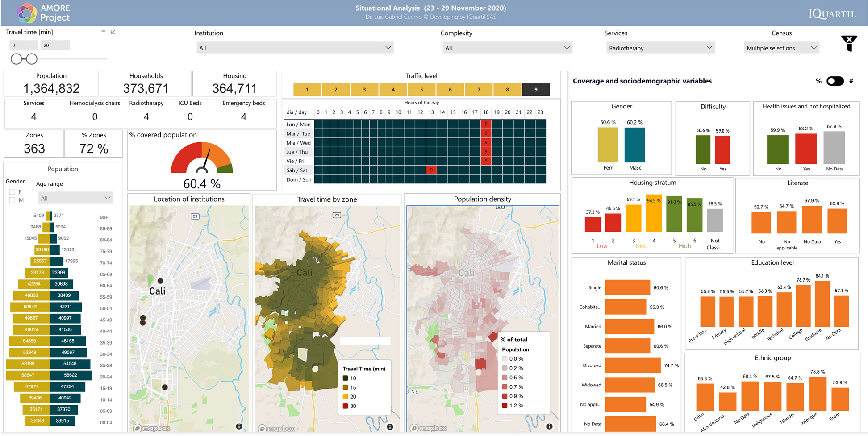Click the 20 minute travel time legend swatch
The image size is (868, 436).
tap(345, 397)
